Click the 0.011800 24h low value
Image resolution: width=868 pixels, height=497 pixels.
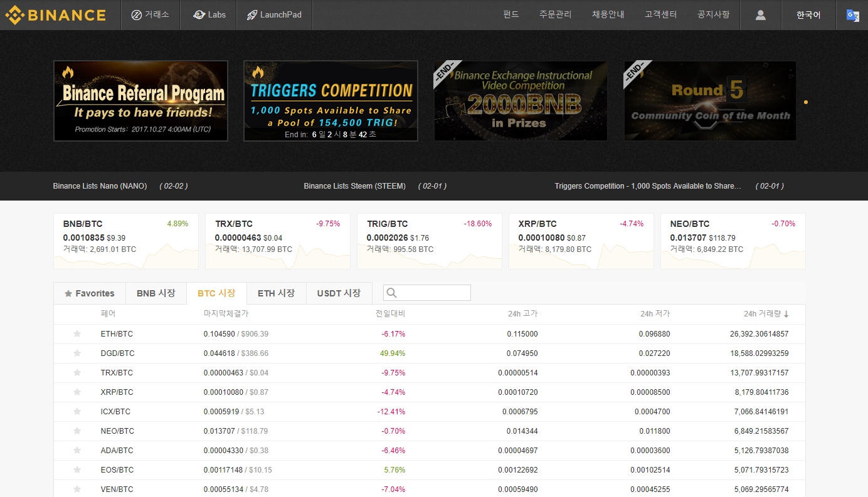654,431
